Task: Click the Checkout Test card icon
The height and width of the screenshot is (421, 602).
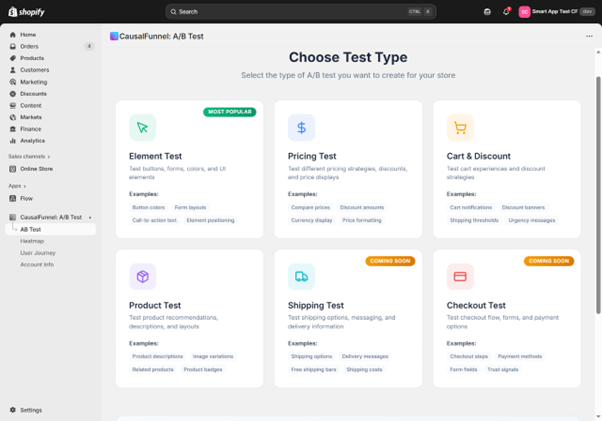Action: pyautogui.click(x=460, y=276)
